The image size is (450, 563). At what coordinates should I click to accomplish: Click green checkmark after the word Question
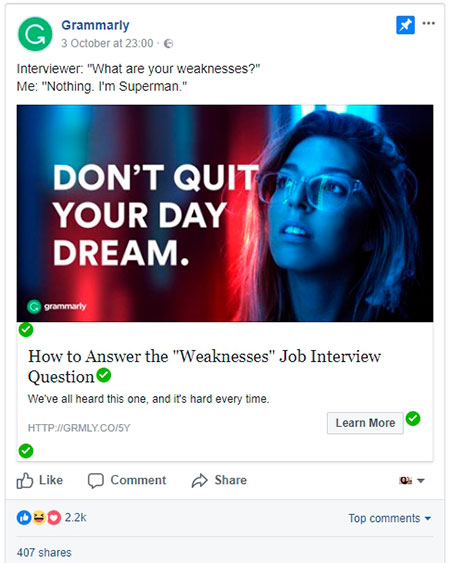[104, 375]
